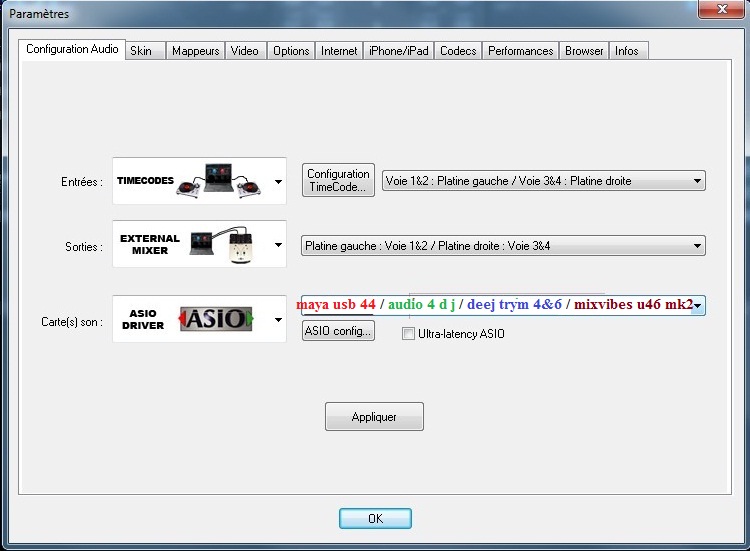The image size is (750, 551).
Task: Open the Infos tab
Action: point(629,51)
